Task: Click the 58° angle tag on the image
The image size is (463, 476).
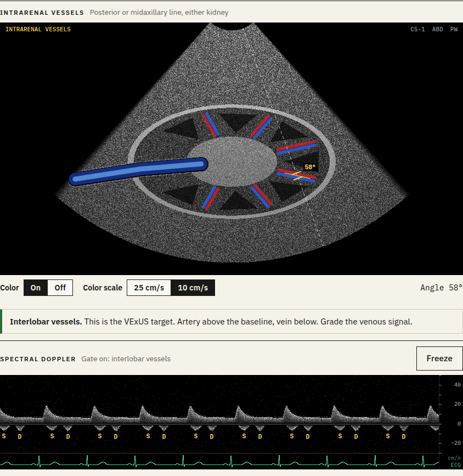Action: tap(310, 167)
